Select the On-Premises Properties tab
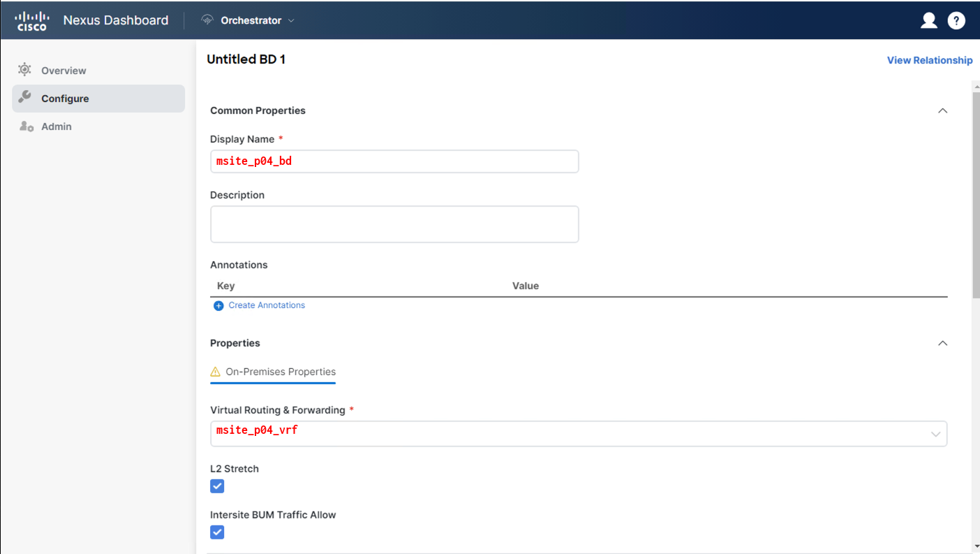 coord(280,372)
